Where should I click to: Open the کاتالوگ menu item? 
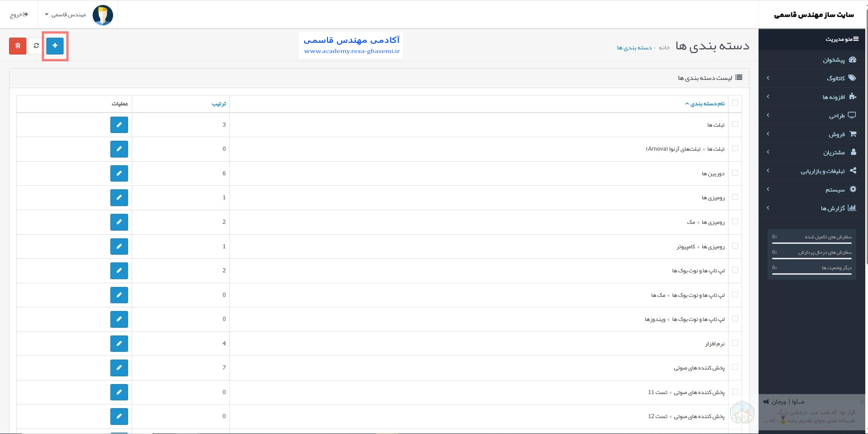[813, 78]
